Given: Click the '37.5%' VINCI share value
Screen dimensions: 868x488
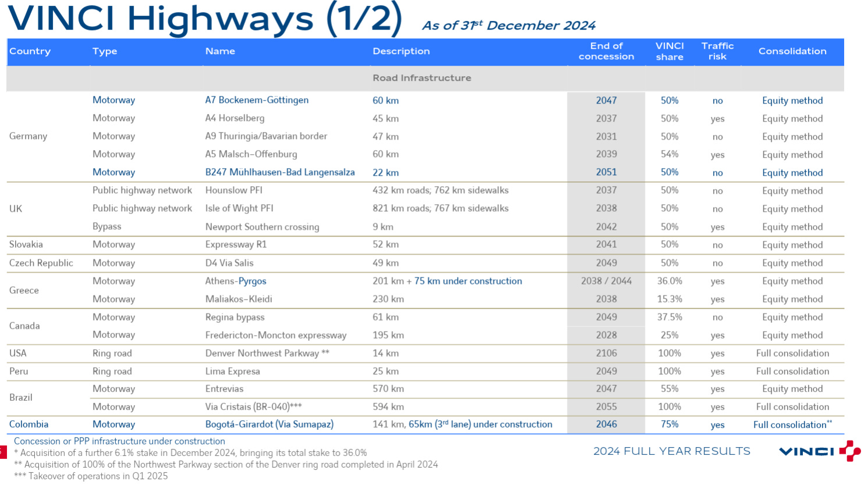Looking at the screenshot, I should tap(669, 317).
